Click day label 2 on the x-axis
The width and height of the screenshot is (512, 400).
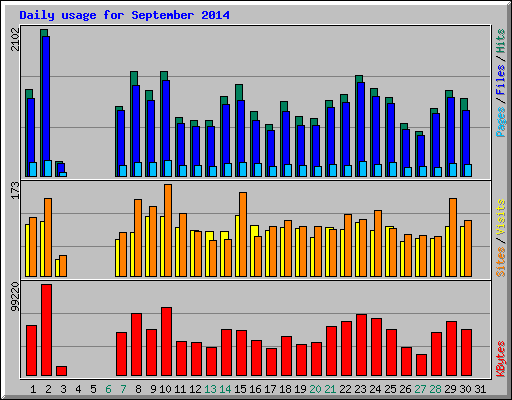coord(48,389)
